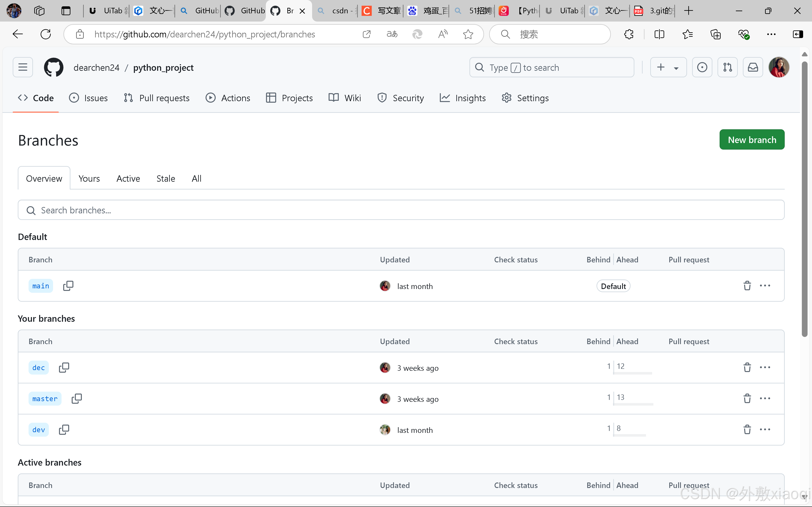This screenshot has height=507, width=812.
Task: Open the dec branch link
Action: (38, 367)
